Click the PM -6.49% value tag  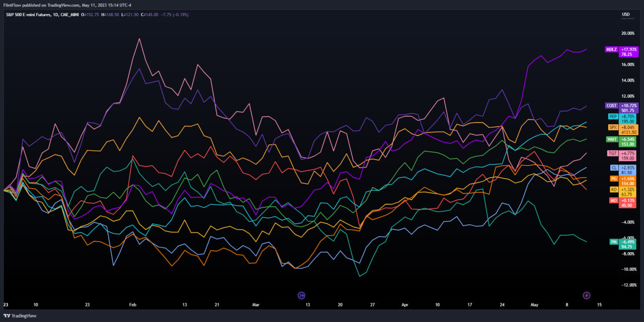tap(628, 244)
